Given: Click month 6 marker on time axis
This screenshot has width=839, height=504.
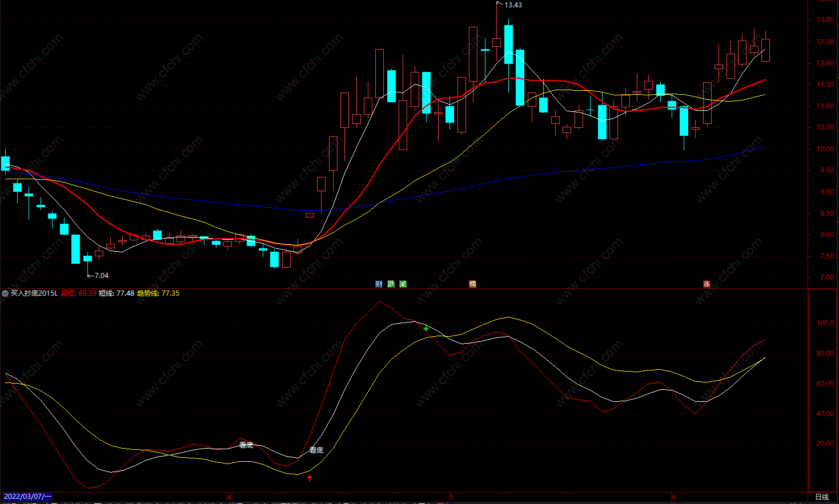Looking at the screenshot, I should point(674,497).
